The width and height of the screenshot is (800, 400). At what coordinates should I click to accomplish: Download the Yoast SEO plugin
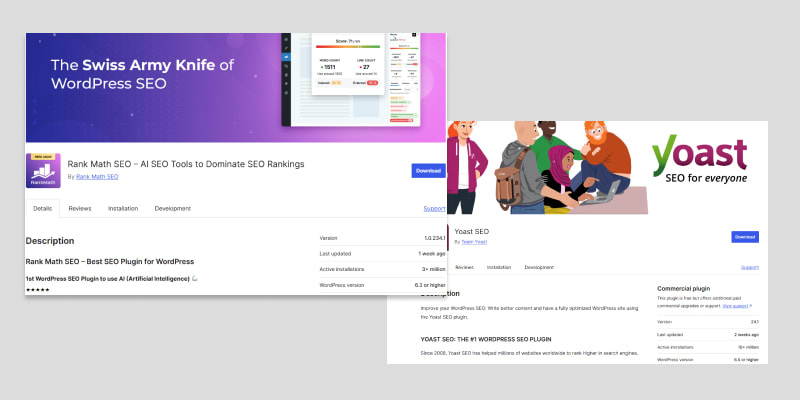coord(745,237)
